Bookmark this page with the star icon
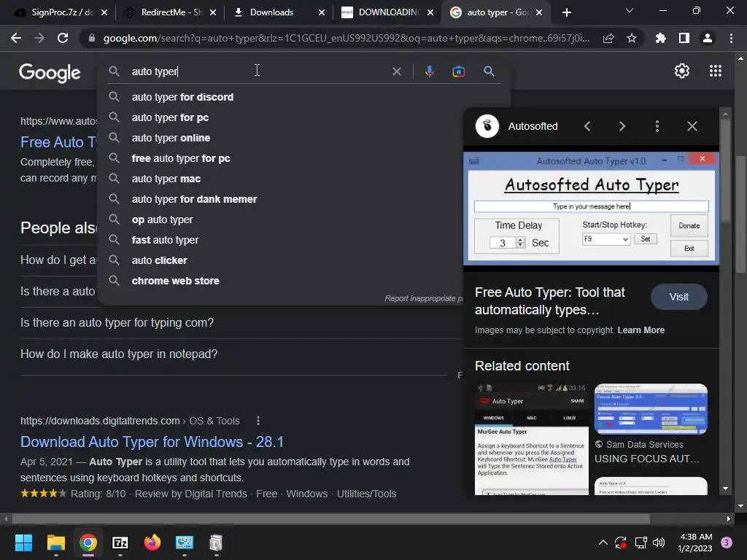Viewport: 747px width, 560px height. tap(632, 38)
